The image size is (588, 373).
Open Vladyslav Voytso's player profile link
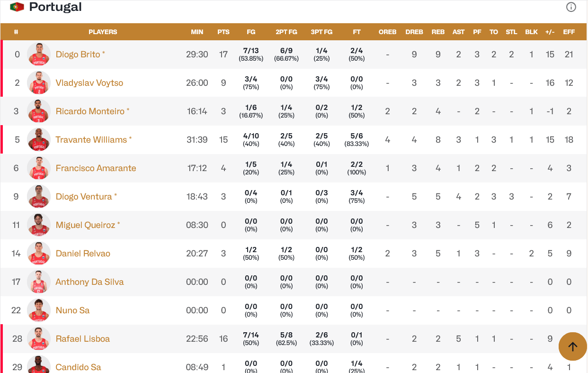89,83
